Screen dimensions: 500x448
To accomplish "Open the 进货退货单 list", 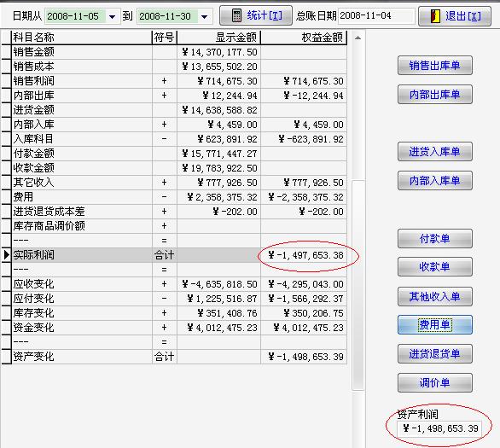I will coord(434,354).
